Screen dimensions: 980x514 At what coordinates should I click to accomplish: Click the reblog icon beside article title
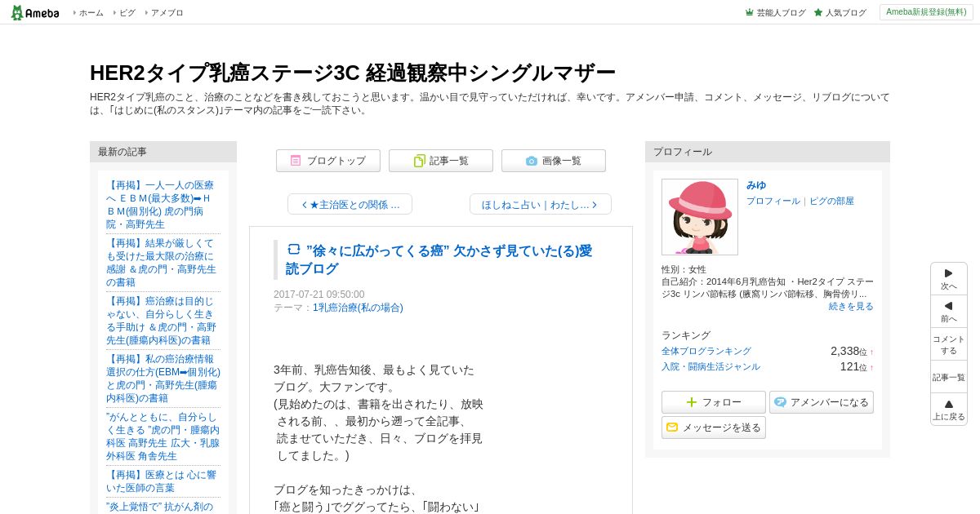click(294, 249)
